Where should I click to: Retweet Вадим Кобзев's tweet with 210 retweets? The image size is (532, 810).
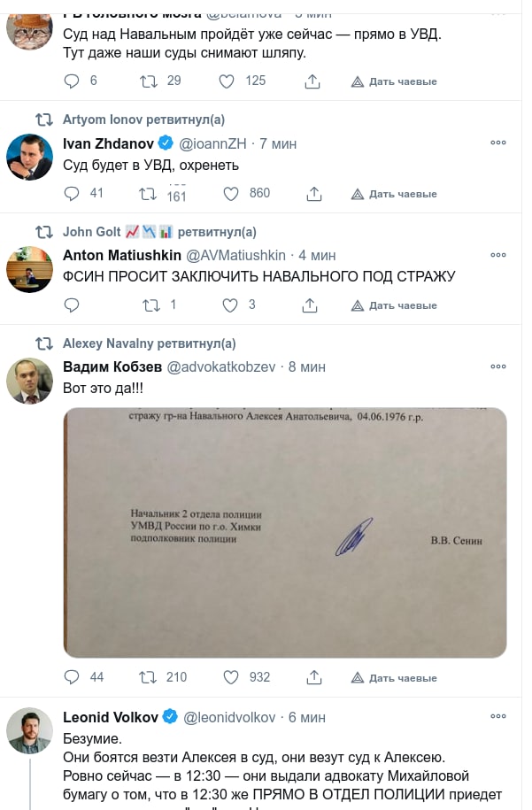click(x=148, y=677)
